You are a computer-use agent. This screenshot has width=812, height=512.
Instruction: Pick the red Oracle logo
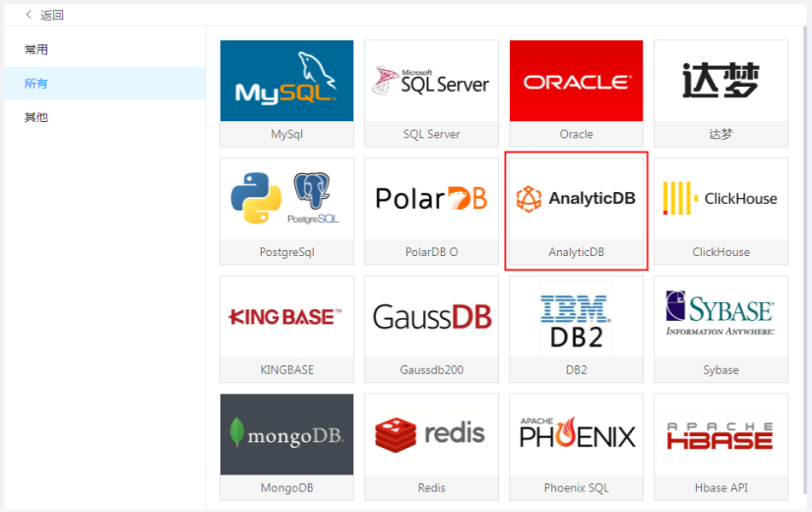[x=576, y=81]
